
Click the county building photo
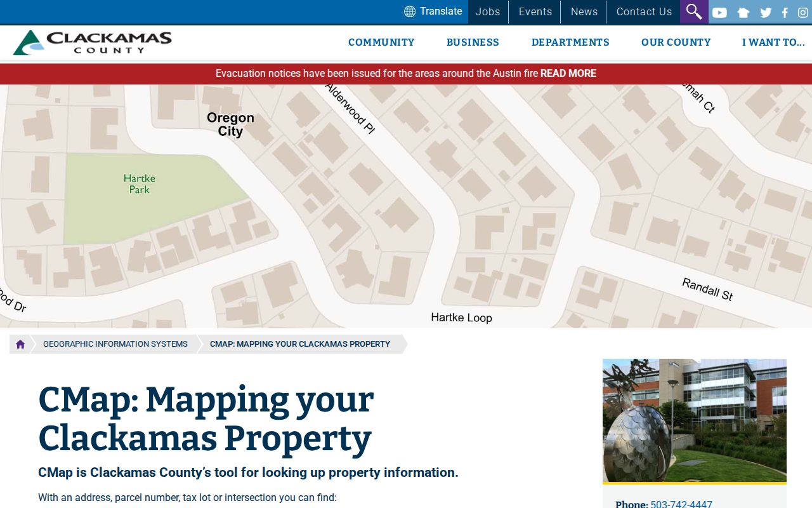(695, 420)
